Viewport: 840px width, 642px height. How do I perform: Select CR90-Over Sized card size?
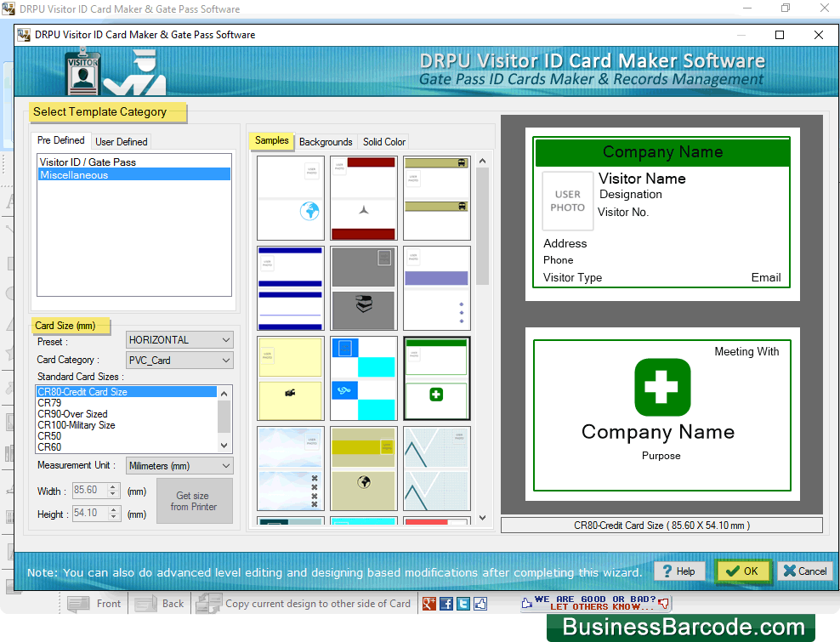pyautogui.click(x=127, y=414)
